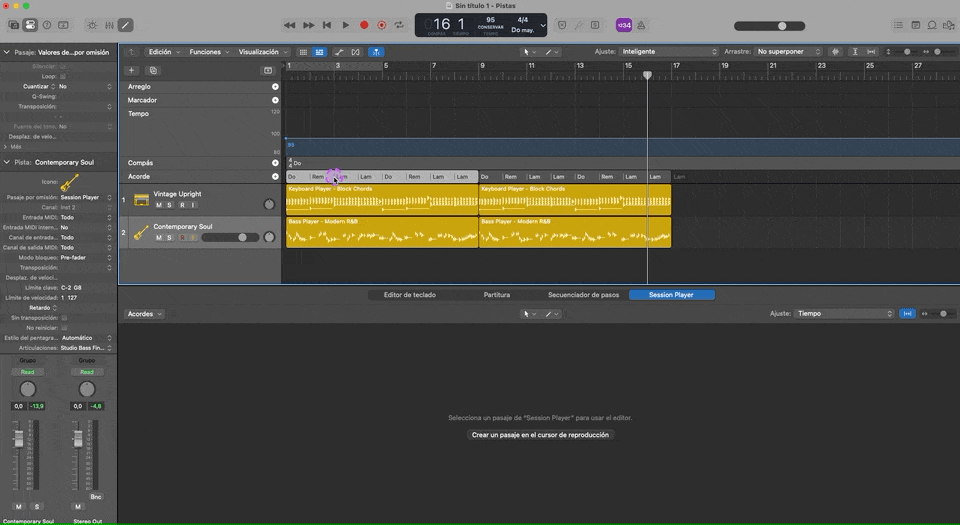Switch to Editor de teclado tab
960x525 pixels.
pyautogui.click(x=410, y=295)
